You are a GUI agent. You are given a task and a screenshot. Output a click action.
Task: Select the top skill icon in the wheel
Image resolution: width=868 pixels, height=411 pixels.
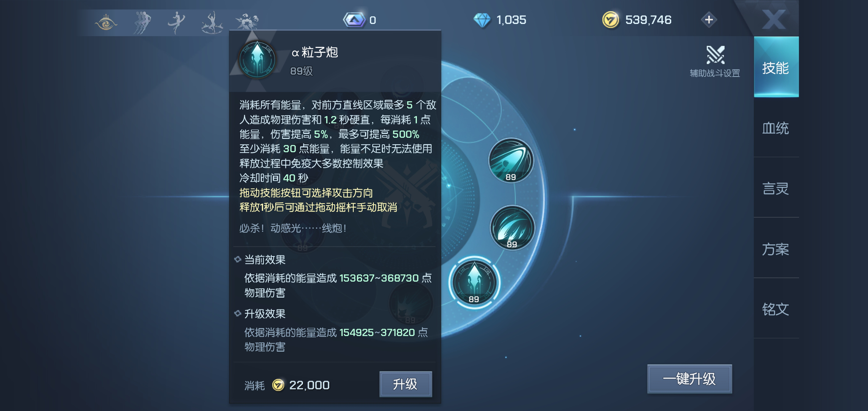511,160
